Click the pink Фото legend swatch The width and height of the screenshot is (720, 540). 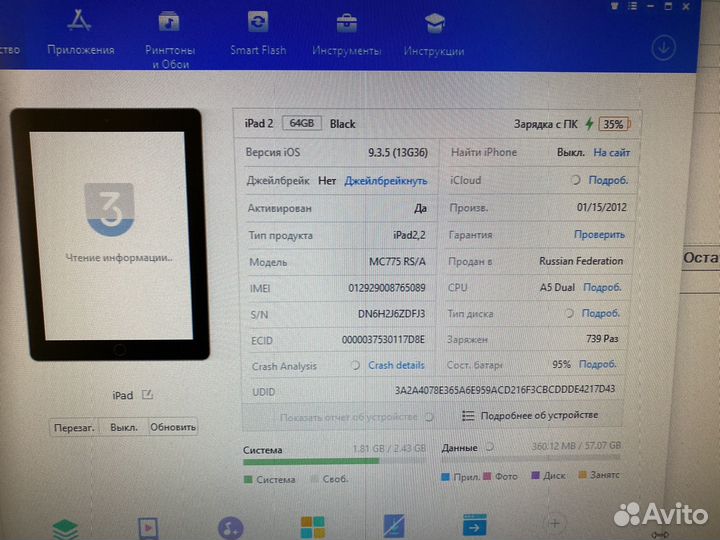(487, 476)
